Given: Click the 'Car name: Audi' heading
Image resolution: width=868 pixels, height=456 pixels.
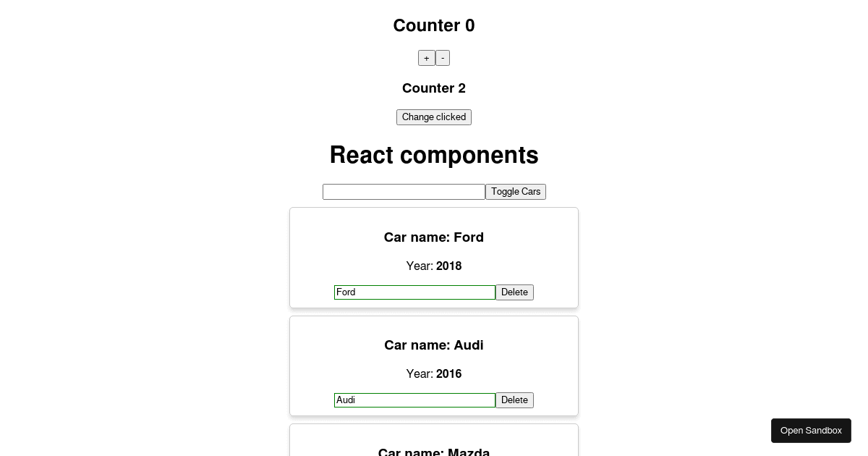Looking at the screenshot, I should pyautogui.click(x=434, y=345).
